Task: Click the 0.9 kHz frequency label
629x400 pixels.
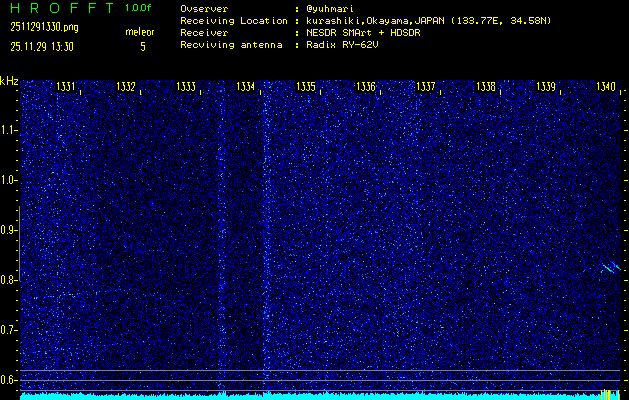Action: [8, 230]
